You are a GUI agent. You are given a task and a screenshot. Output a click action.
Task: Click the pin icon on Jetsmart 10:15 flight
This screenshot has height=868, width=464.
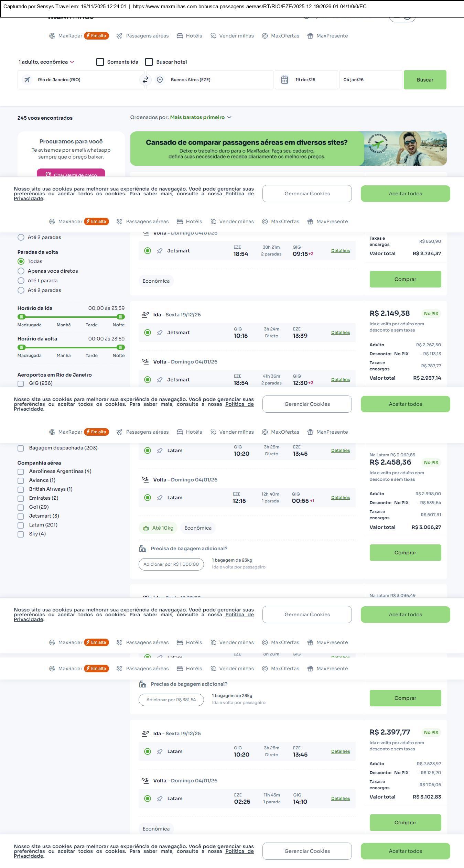coord(160,333)
